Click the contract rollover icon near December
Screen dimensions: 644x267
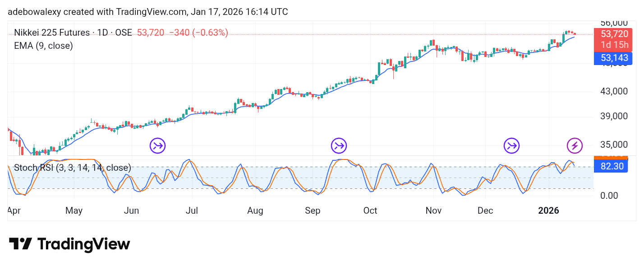[511, 145]
